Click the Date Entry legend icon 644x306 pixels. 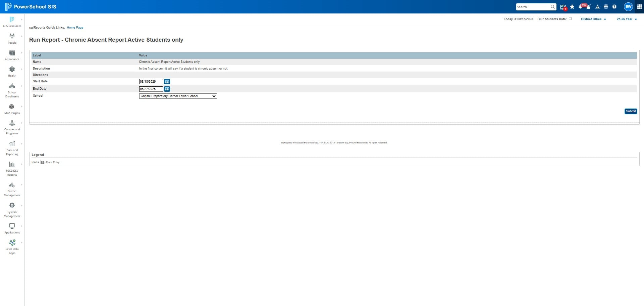click(42, 162)
